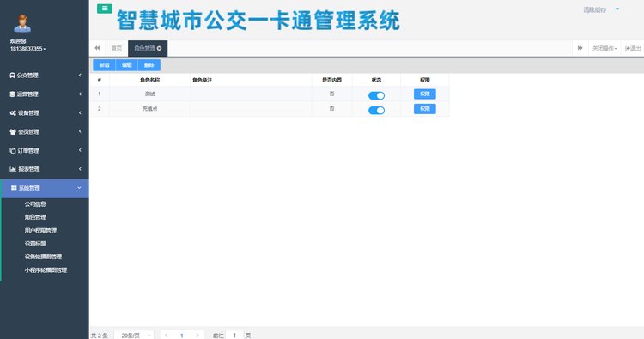Open the 20条/页 page size dropdown

(134, 336)
